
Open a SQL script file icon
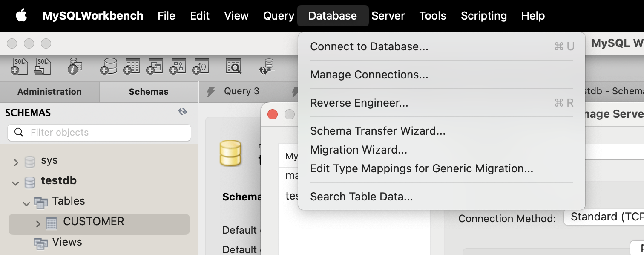pyautogui.click(x=43, y=67)
